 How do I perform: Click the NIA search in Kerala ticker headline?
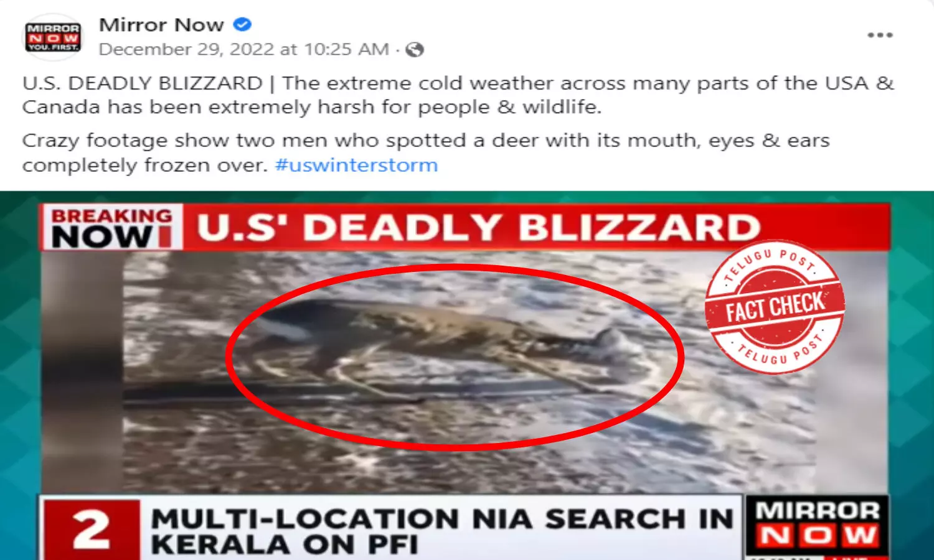click(x=441, y=530)
